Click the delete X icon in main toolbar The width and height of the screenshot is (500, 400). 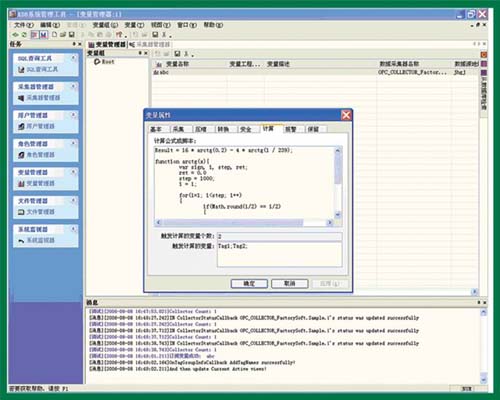tap(164, 34)
